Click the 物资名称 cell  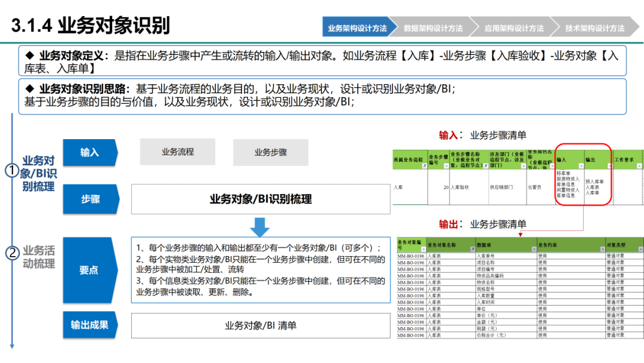[506, 282]
